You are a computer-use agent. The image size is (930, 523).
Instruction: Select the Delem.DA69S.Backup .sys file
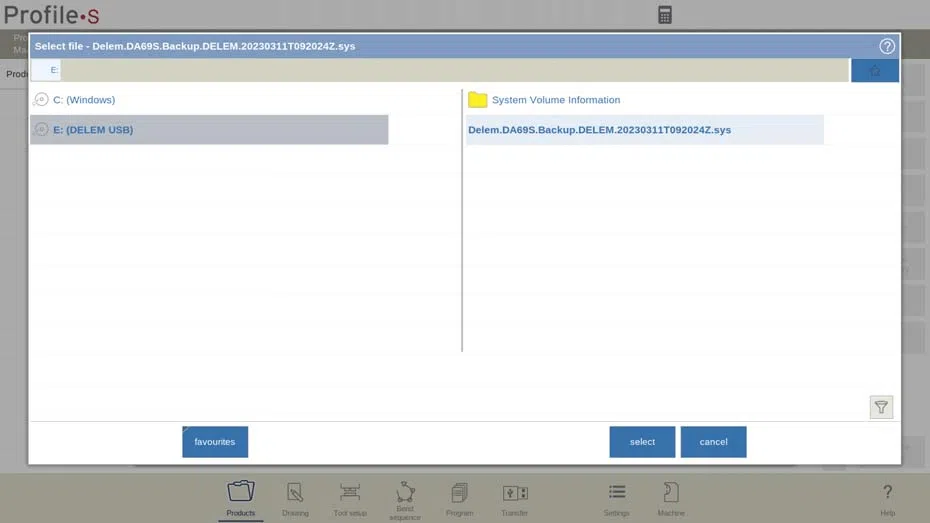(x=645, y=130)
